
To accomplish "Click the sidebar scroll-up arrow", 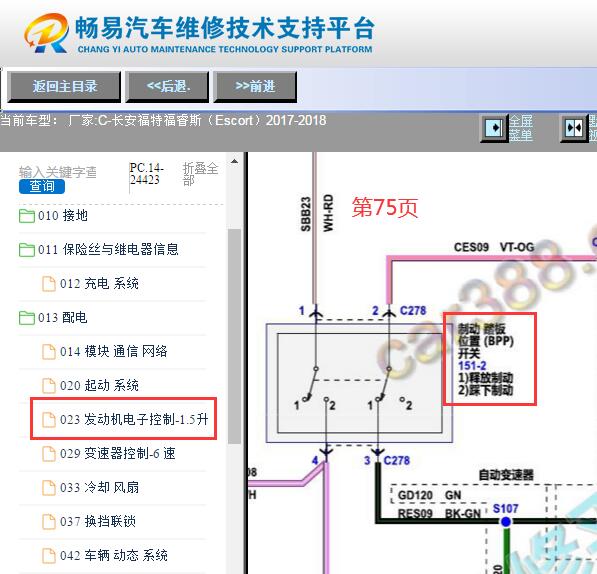I will click(x=235, y=161).
